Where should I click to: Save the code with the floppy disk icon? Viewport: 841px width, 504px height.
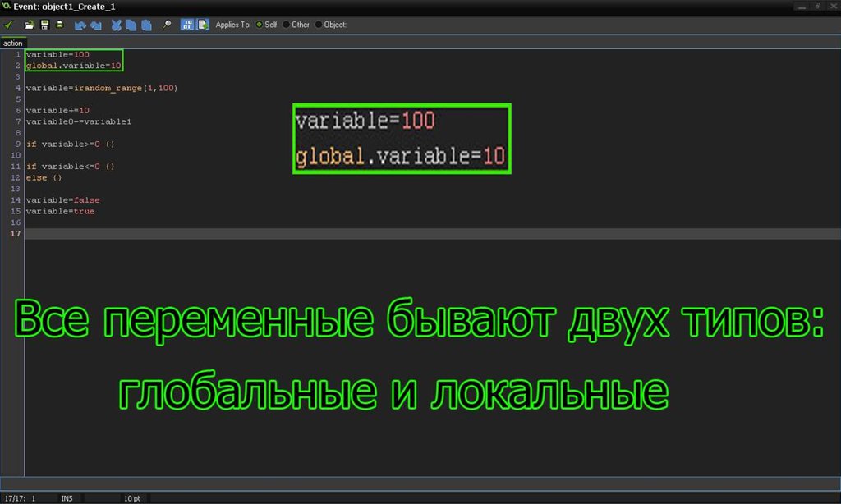(x=44, y=25)
